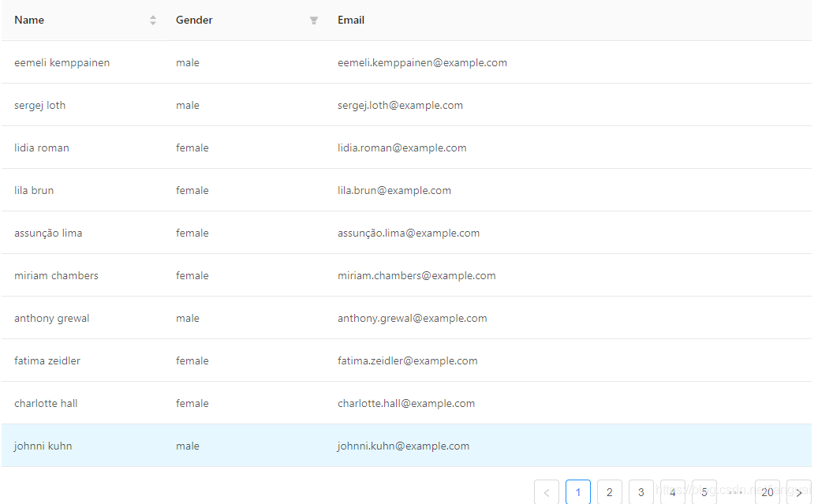Click lila.brun@example.com email

[394, 190]
